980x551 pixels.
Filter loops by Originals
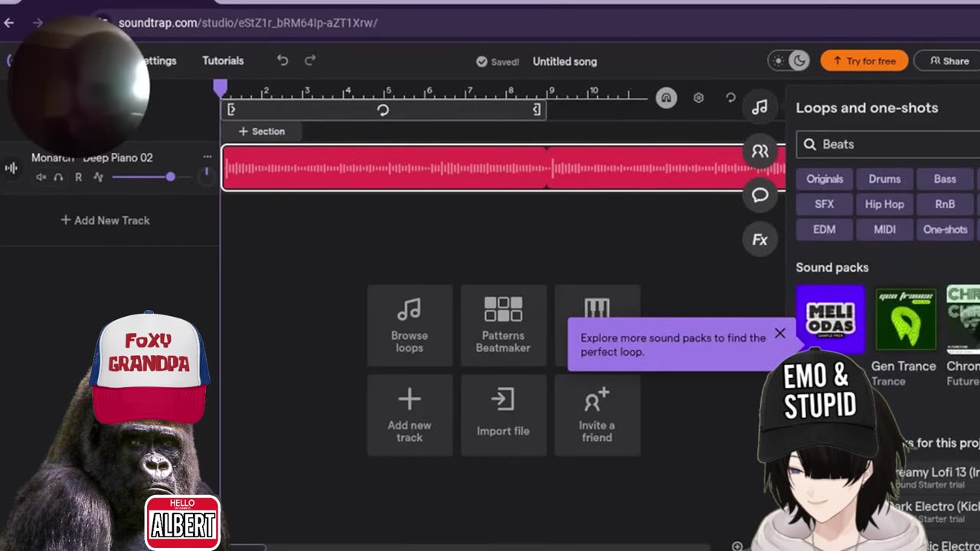click(x=825, y=179)
